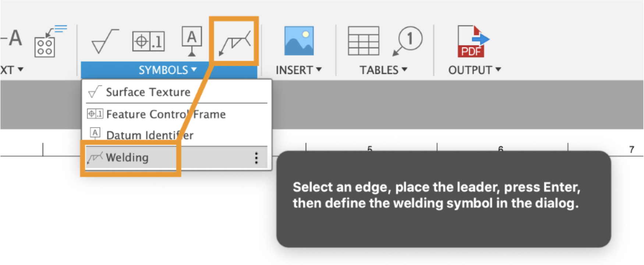Click the Insert Image icon
The height and width of the screenshot is (265, 644).
(299, 41)
